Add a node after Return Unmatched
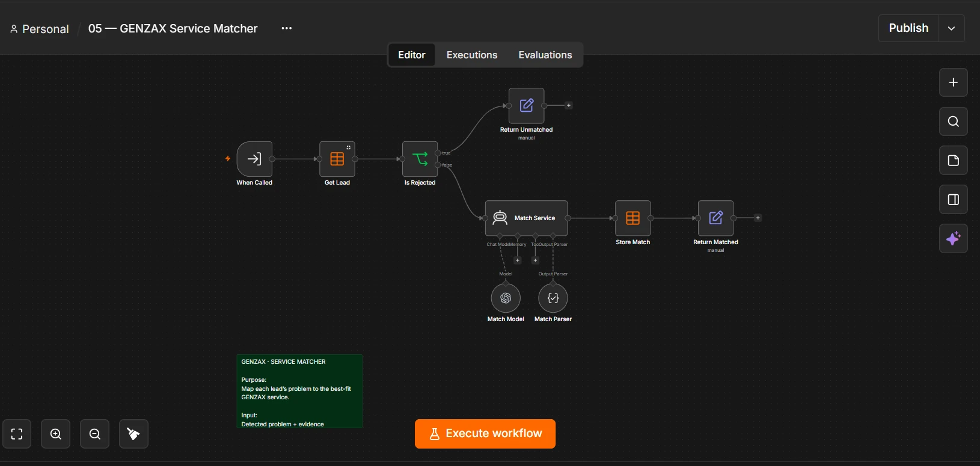The width and height of the screenshot is (980, 466). pos(569,106)
